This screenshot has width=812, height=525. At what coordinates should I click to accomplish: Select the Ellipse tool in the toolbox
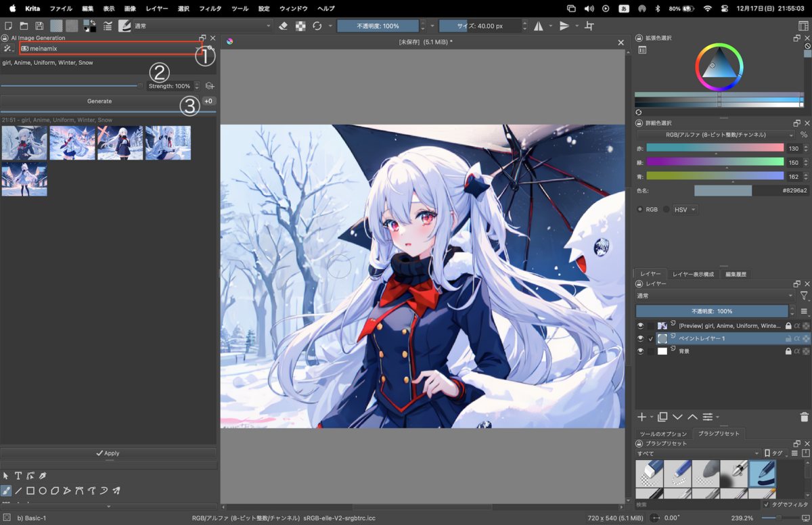point(43,490)
